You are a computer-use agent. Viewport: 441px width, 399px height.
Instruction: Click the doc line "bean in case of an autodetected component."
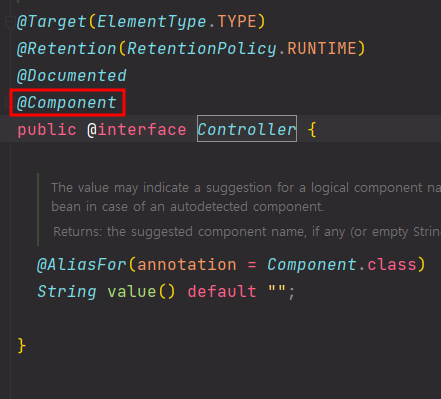tap(187, 207)
